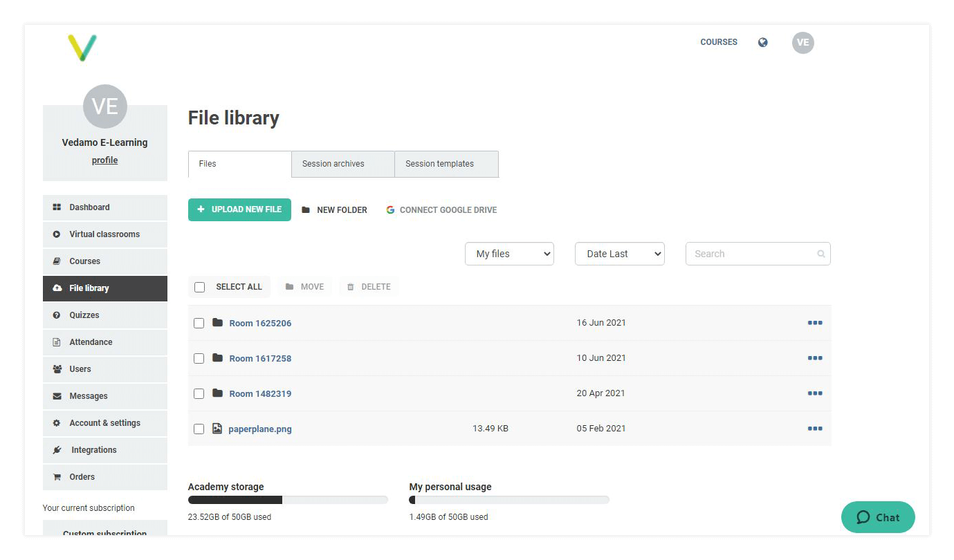
Task: Check the Room 1617258 checkbox
Action: (x=199, y=358)
